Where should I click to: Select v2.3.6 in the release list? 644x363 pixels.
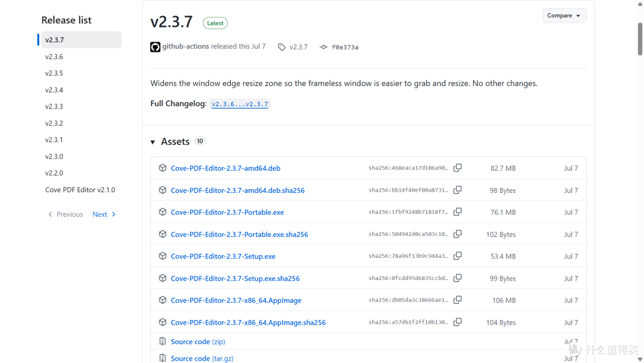pos(54,57)
